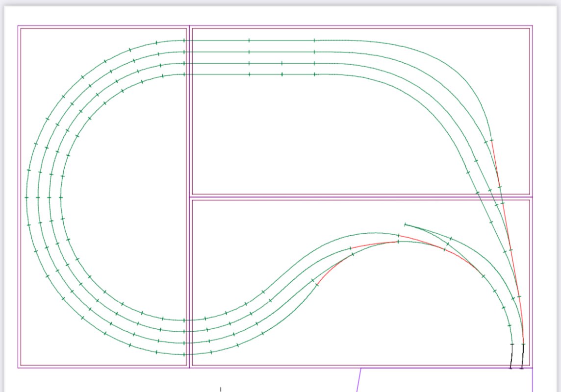Select the vertical divider between baseboards
Image resolution: width=561 pixels, height=392 pixels.
click(x=189, y=196)
